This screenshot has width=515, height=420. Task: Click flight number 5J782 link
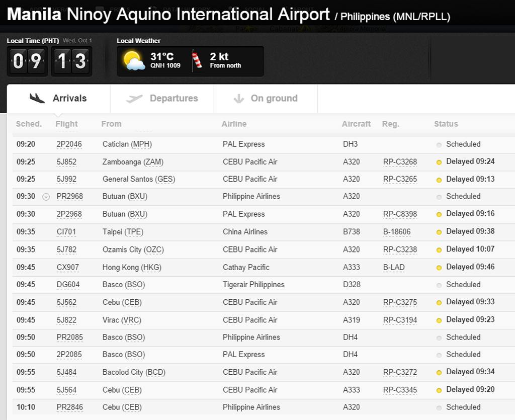point(66,249)
